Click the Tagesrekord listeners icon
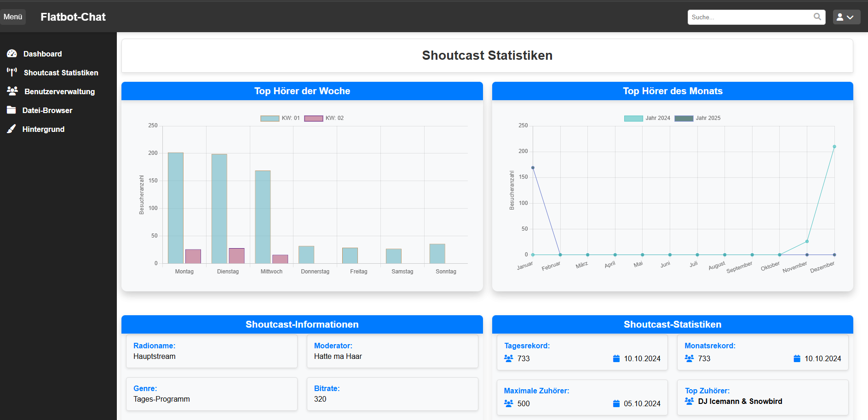This screenshot has height=420, width=868. (508, 358)
